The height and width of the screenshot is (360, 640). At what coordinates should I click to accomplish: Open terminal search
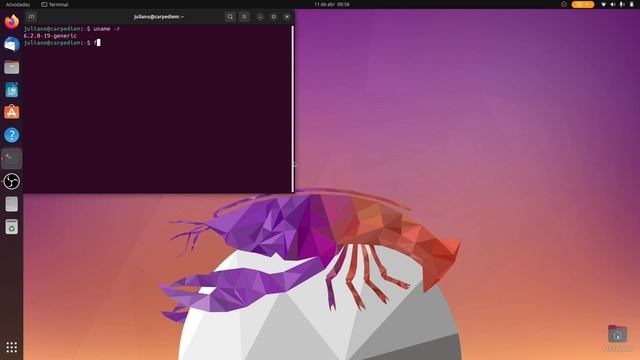[230, 17]
